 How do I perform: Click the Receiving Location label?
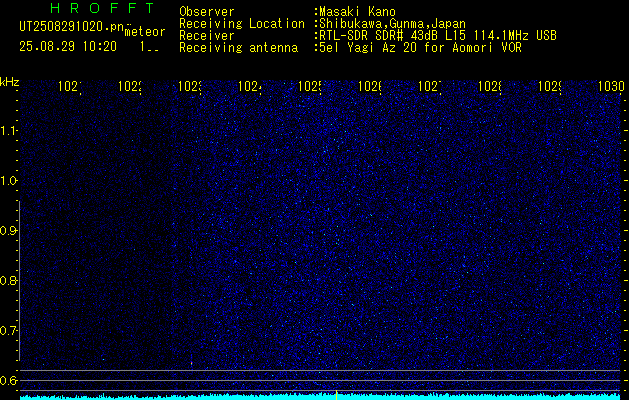pos(242,24)
